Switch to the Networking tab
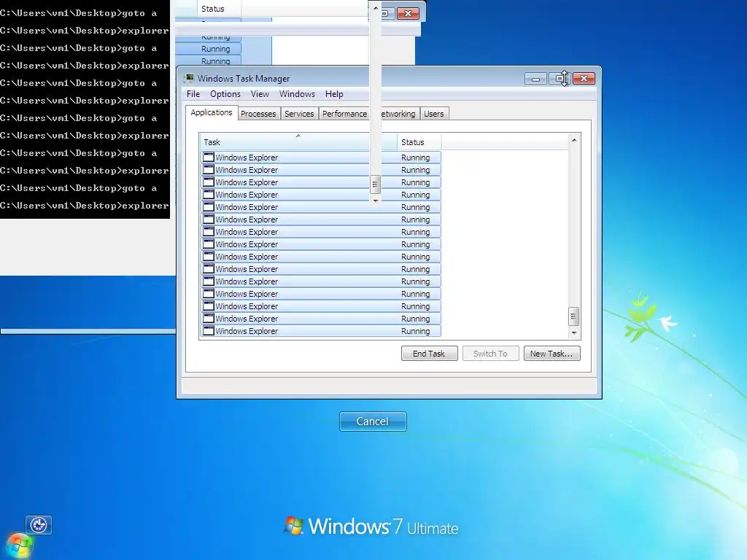This screenshot has width=747, height=560. [x=399, y=114]
